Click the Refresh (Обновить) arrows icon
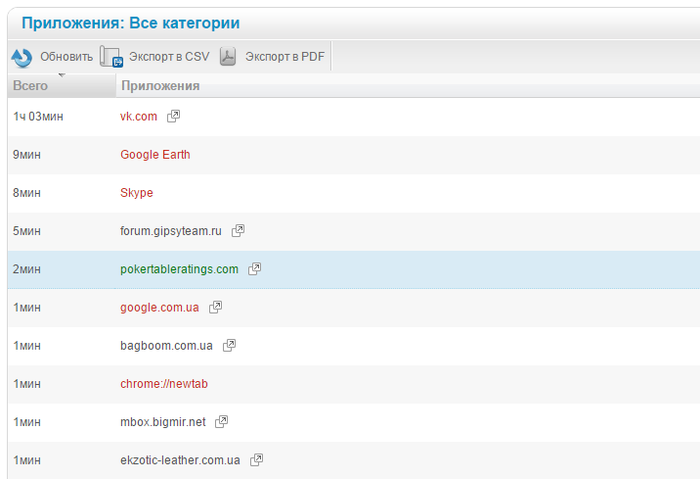700x479 pixels. (x=22, y=57)
